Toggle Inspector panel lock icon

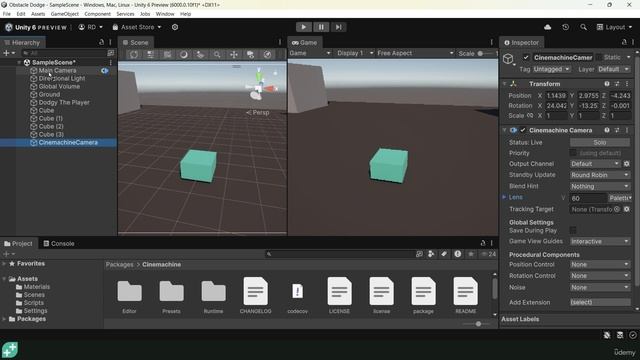(624, 42)
